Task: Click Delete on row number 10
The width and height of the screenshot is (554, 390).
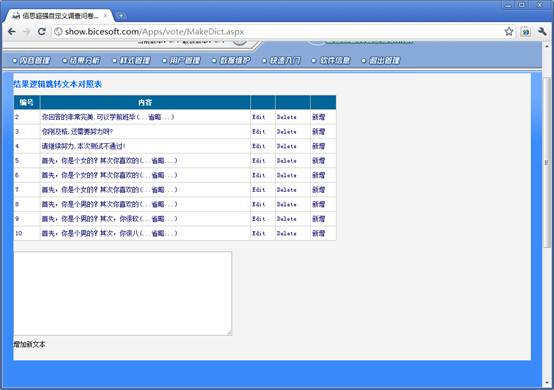Action: pos(287,234)
